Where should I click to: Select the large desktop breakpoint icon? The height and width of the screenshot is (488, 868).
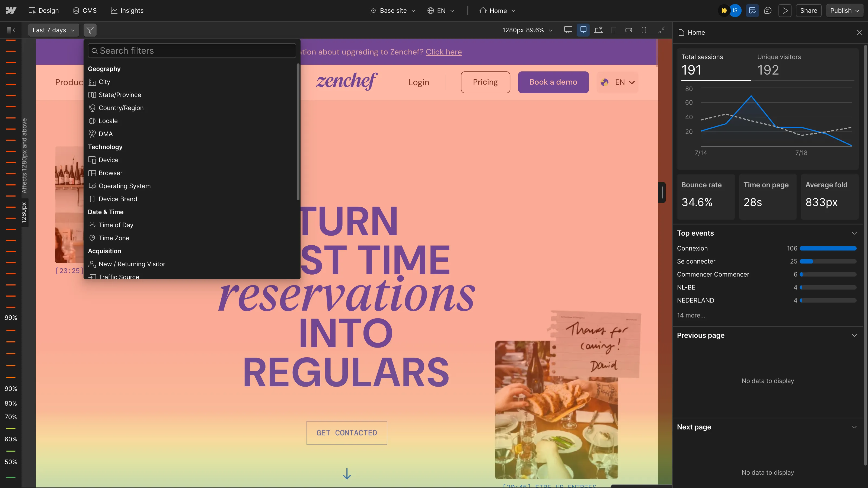[568, 30]
